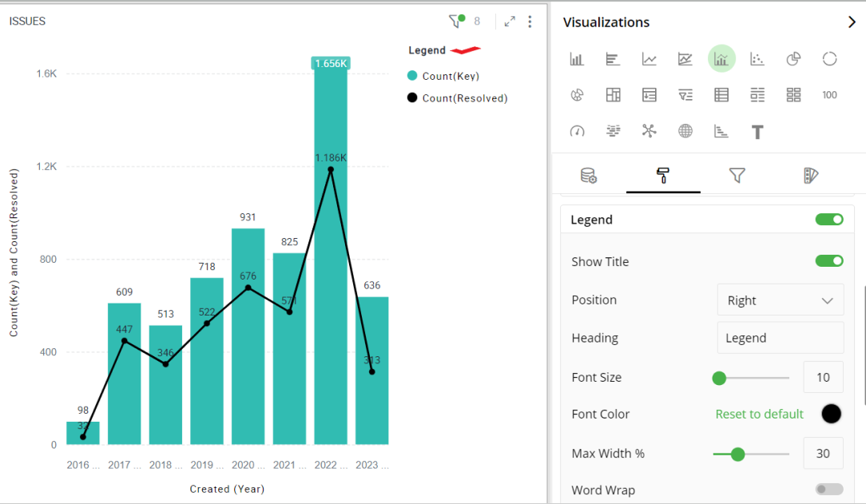Choose the area chart visualization
This screenshot has height=504, width=866.
(685, 59)
